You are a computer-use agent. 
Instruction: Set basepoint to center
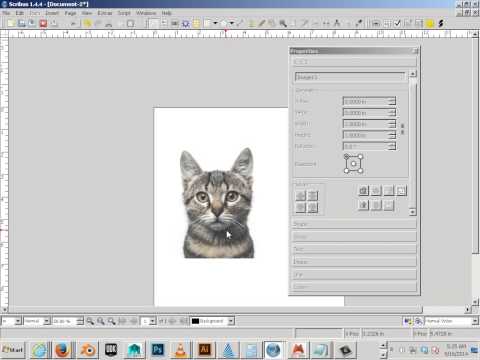353,164
